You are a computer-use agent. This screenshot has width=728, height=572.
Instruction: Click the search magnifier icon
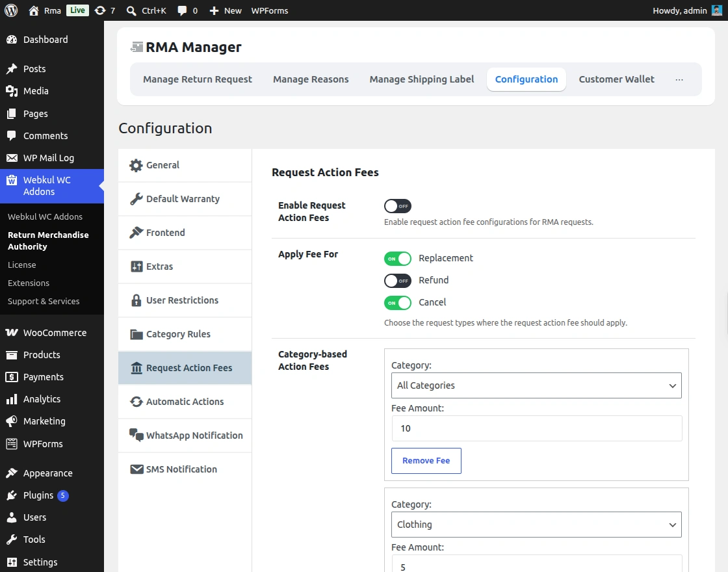pos(131,10)
